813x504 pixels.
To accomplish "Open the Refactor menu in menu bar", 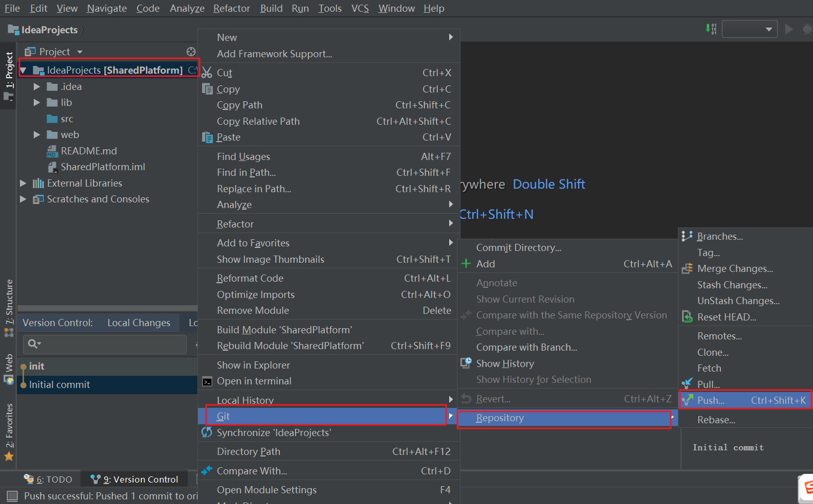I will point(232,8).
